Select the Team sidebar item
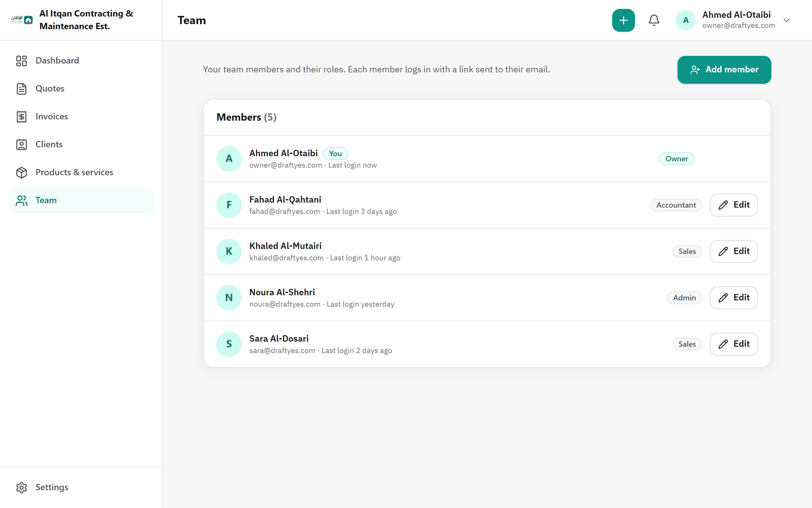This screenshot has height=508, width=812. pyautogui.click(x=81, y=200)
